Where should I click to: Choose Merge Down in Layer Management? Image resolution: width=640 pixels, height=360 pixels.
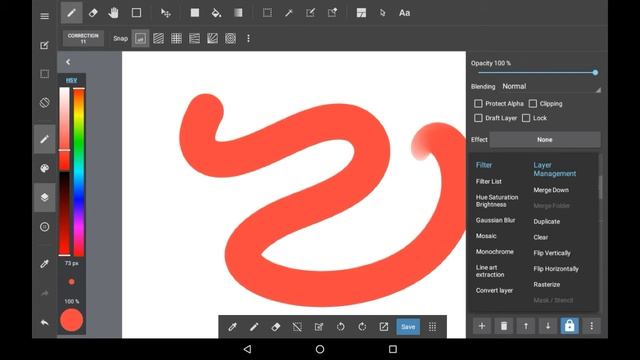(x=551, y=190)
